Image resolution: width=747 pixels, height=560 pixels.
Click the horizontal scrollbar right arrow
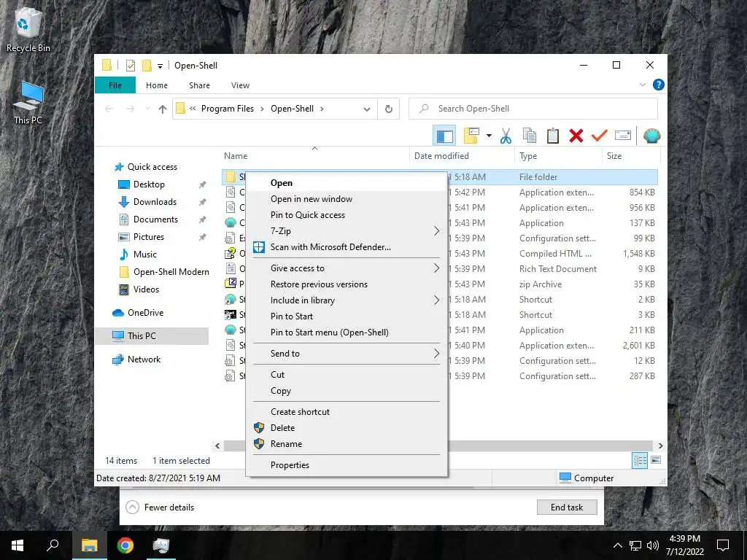point(661,446)
